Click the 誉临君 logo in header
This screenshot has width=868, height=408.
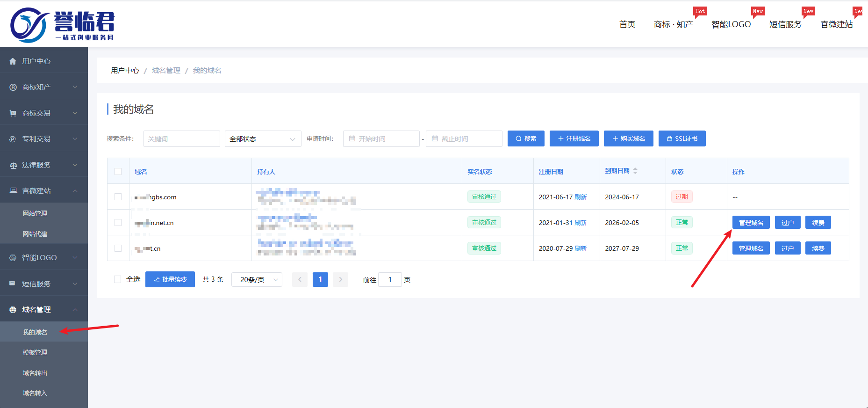tap(62, 24)
